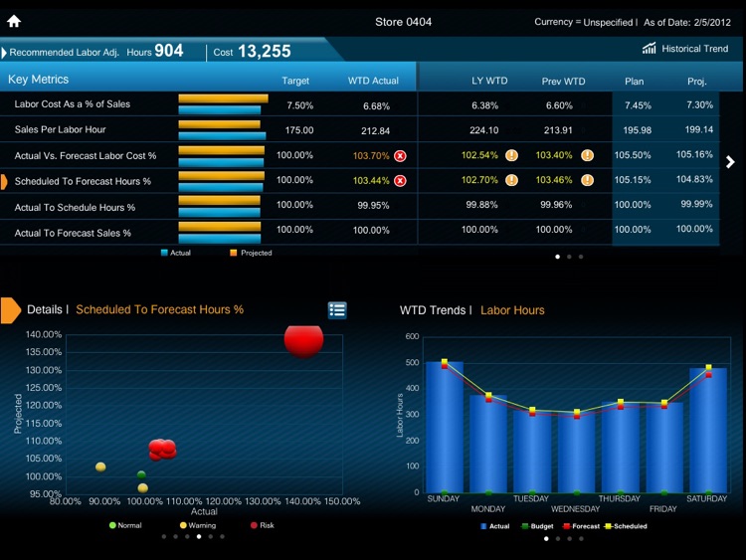Select the Sales Per Labor Hour row
Screen dimensions: 746x560
[60, 130]
